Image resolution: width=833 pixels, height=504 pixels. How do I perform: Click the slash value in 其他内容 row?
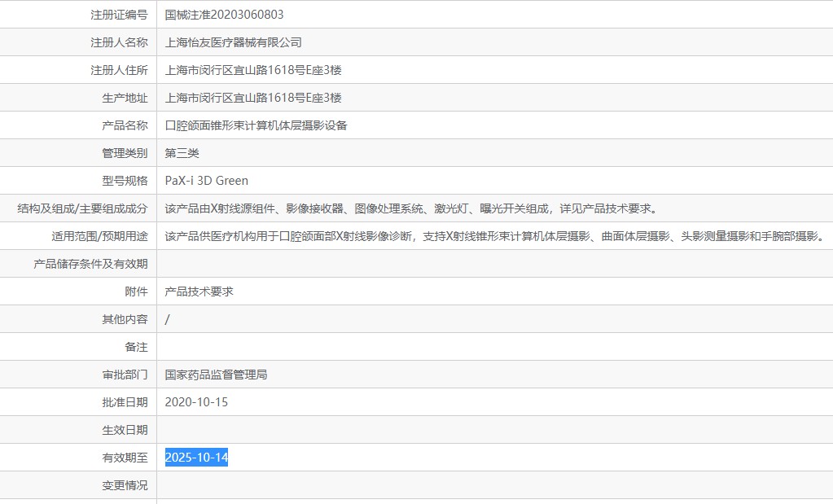pos(168,319)
